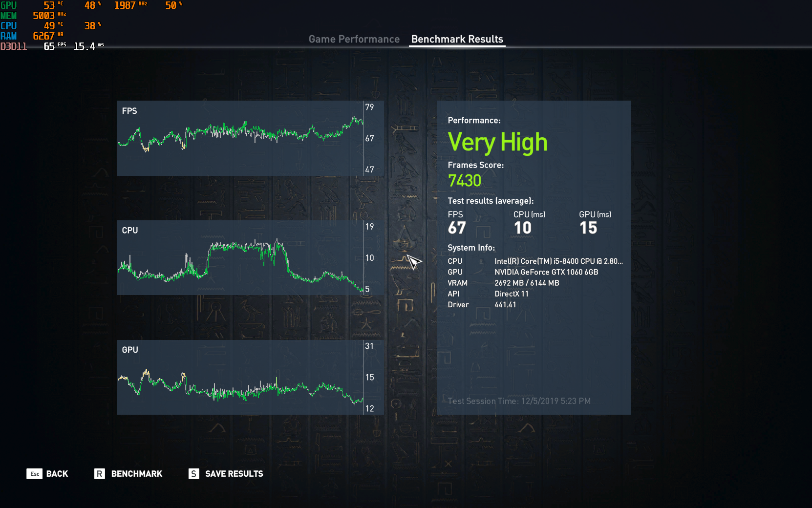Click the R key icon

[x=99, y=474]
